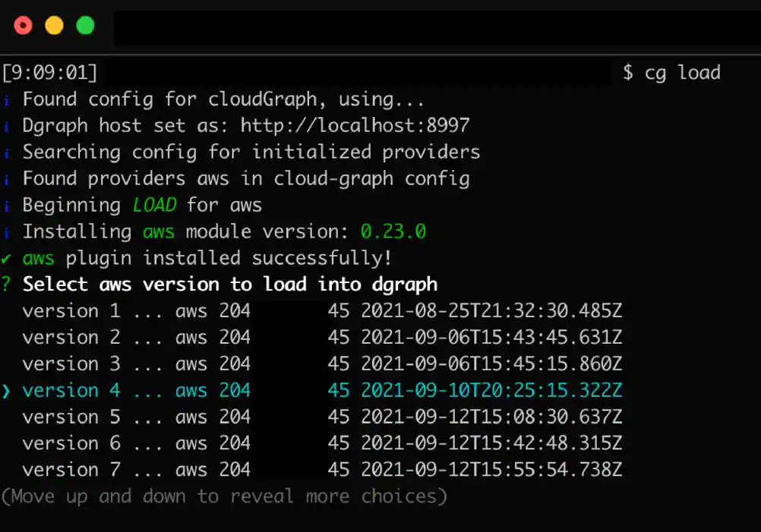Click the red close window button
This screenshot has width=761, height=532.
point(24,26)
